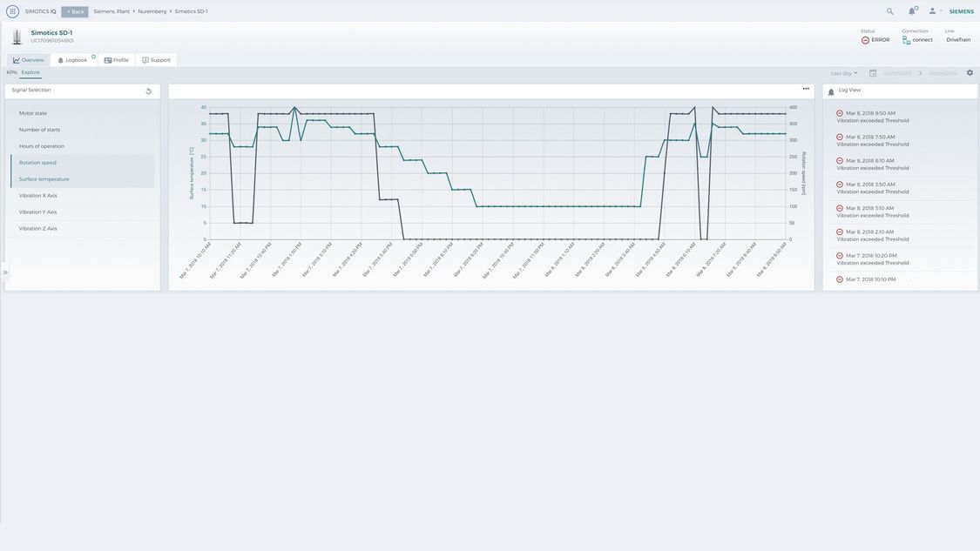Click the start date field after the calendar
This screenshot has height=551, width=980.
(897, 74)
